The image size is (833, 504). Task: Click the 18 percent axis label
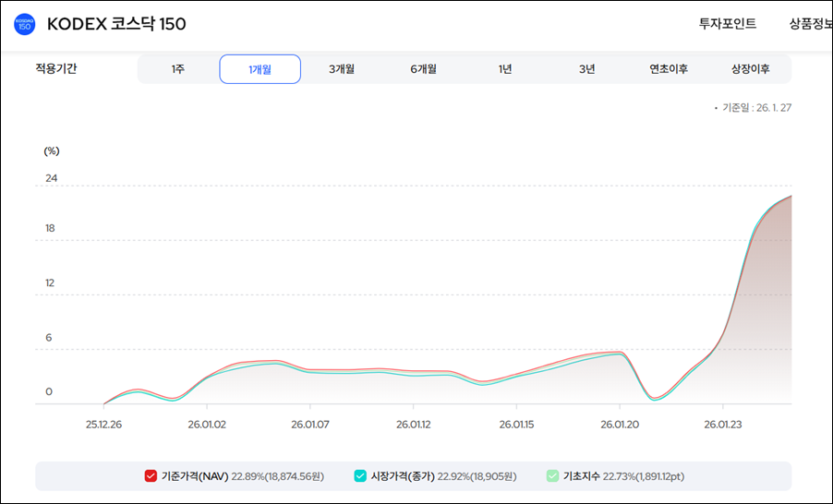pyautogui.click(x=50, y=228)
